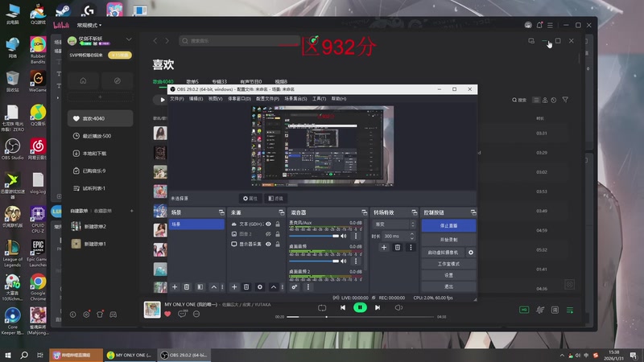The height and width of the screenshot is (362, 644).
Task: Open 桌面音频 mixer options menu
Action: click(x=356, y=261)
